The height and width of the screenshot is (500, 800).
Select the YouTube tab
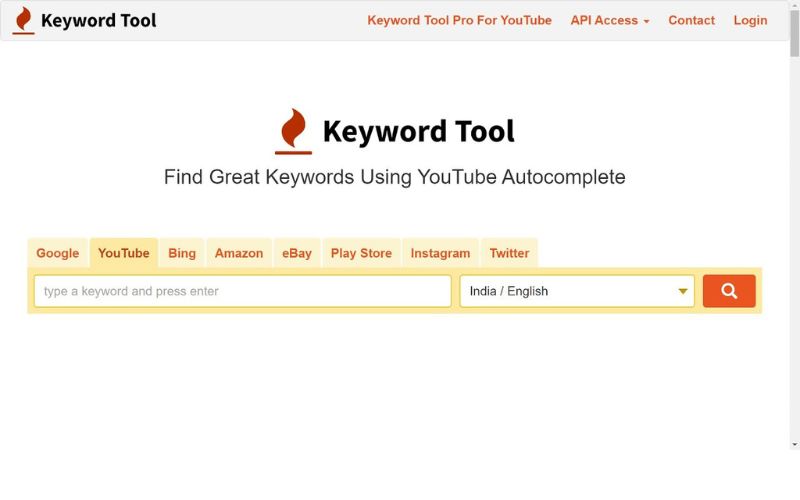(x=123, y=253)
